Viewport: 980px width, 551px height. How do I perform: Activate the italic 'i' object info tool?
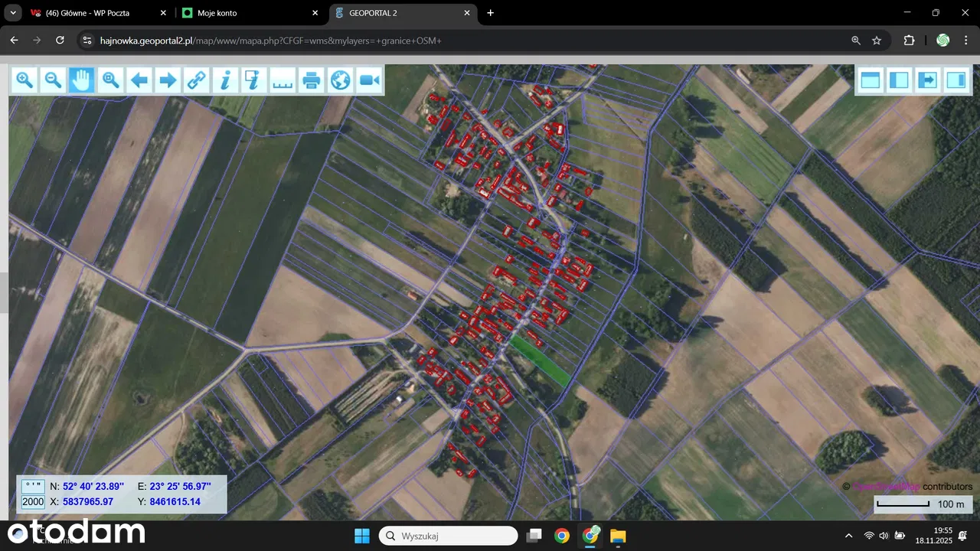[x=225, y=80]
